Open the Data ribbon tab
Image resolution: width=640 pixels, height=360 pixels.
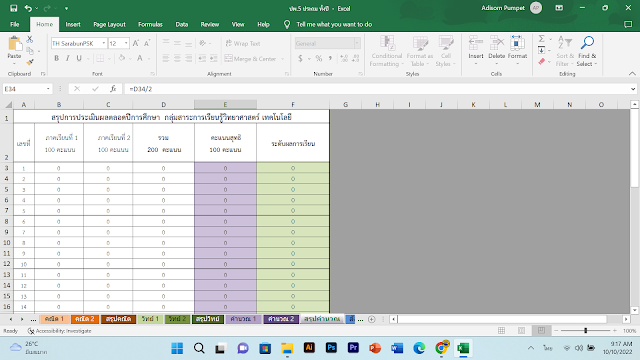pos(182,24)
